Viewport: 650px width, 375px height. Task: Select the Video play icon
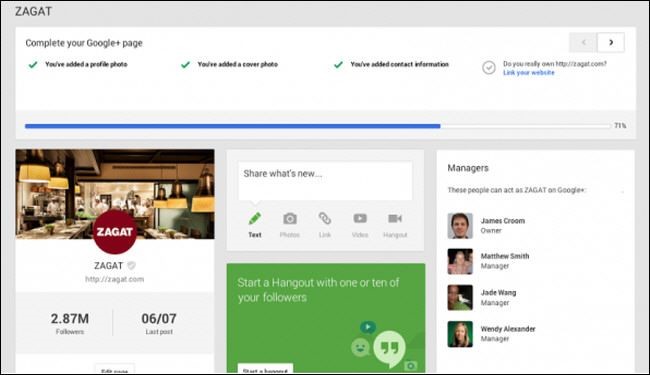pyautogui.click(x=360, y=218)
